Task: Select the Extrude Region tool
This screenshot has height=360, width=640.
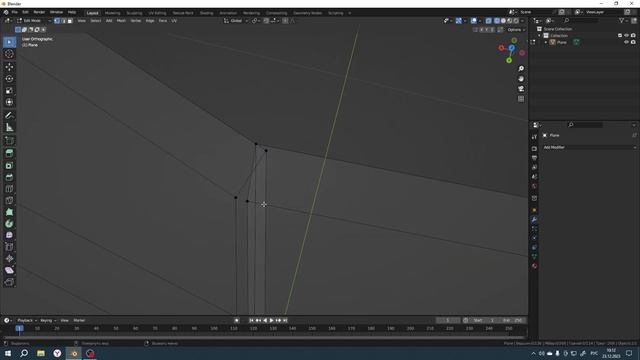Action: click(x=9, y=153)
